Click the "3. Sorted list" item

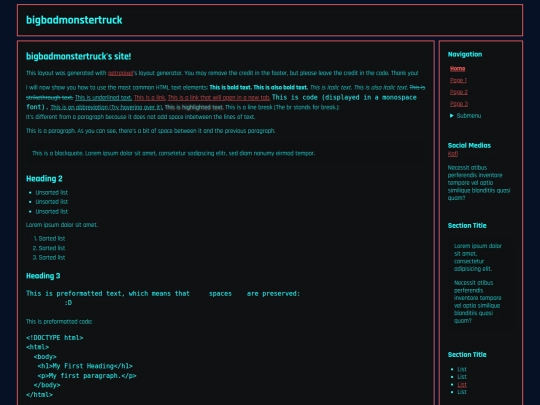click(x=49, y=258)
